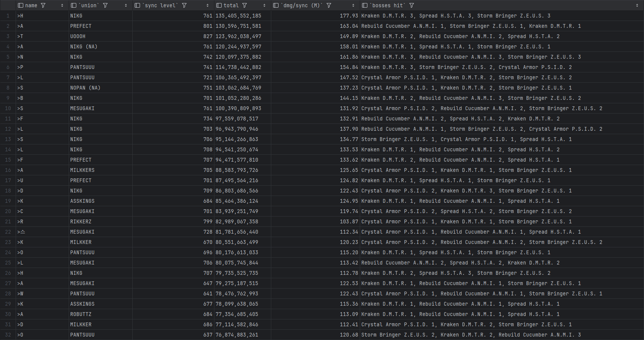The height and width of the screenshot is (340, 644).
Task: Select the total column header label
Action: [231, 5]
